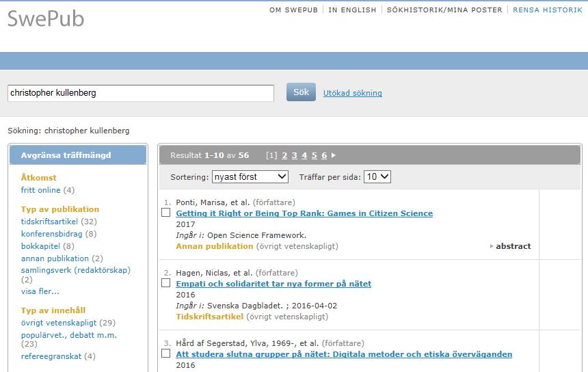
Task: Select text Svenska Dagbladet. ; 2016-04-02
Action: (x=272, y=306)
